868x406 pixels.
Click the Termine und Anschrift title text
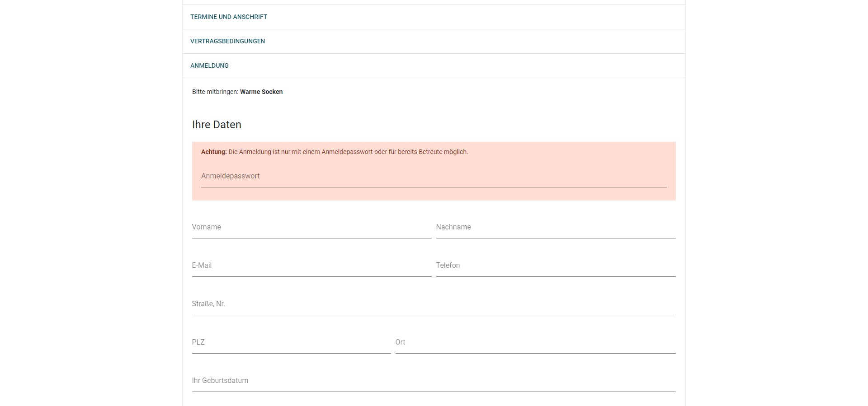click(229, 17)
